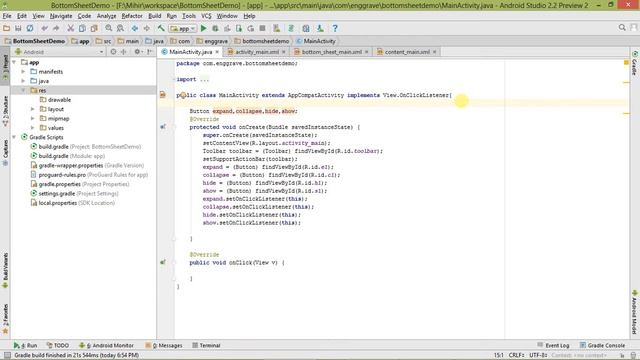Click the Paste toolbar icon
This screenshot has height=360, width=640.
pos(94,28)
